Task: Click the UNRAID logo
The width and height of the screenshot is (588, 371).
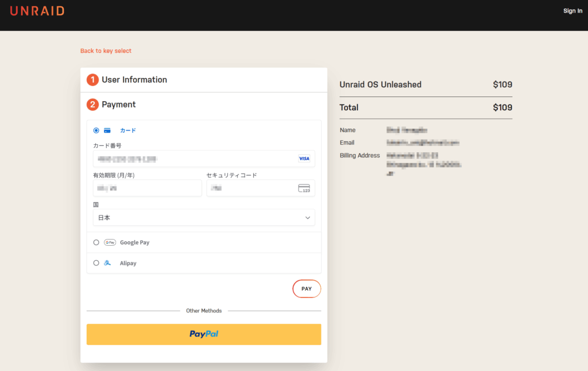Action: (x=37, y=11)
